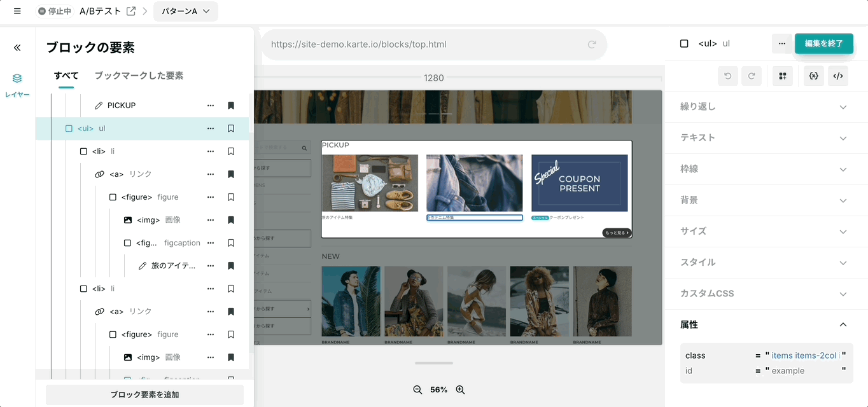Open more options for ul row
Image resolution: width=868 pixels, height=407 pixels.
point(211,128)
